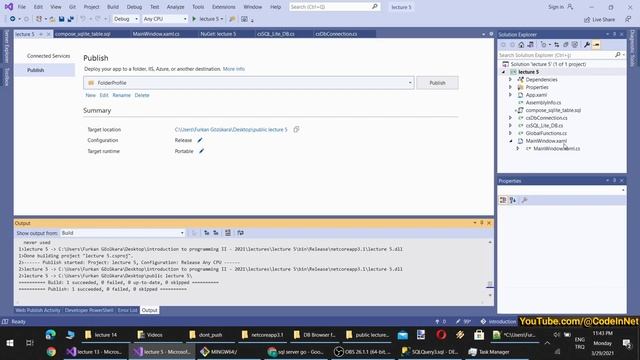Click the Alphabetical sort icon in Properties panel
This screenshot has height=360, width=640.
pyautogui.click(x=513, y=200)
